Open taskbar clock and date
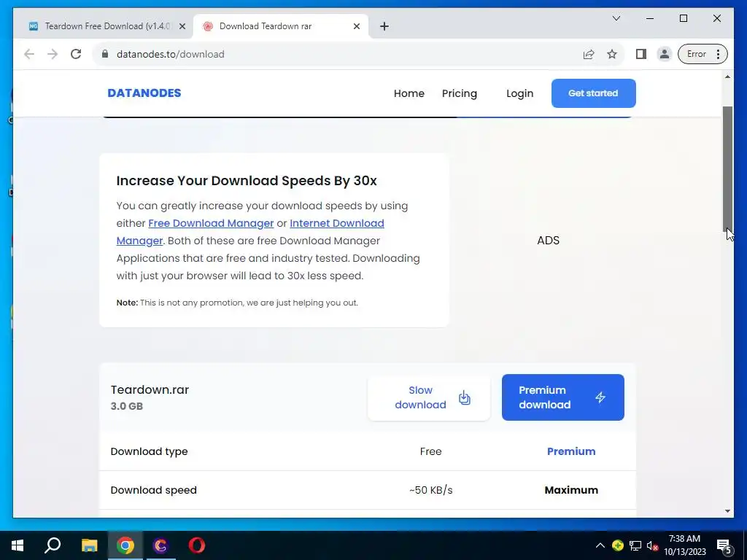747x560 pixels. (684, 545)
